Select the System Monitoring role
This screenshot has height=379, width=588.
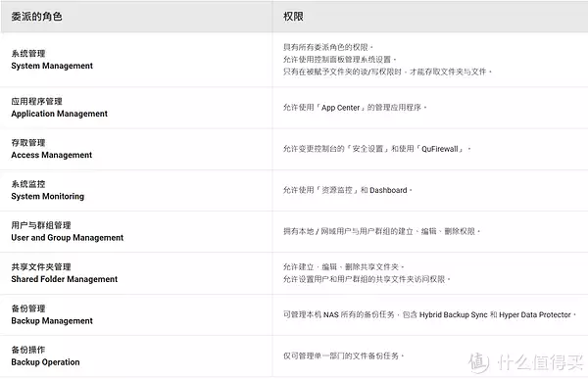tap(48, 196)
